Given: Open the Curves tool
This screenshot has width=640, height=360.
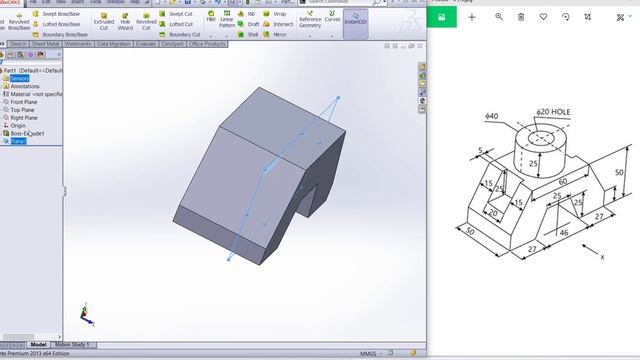Looking at the screenshot, I should [x=332, y=17].
